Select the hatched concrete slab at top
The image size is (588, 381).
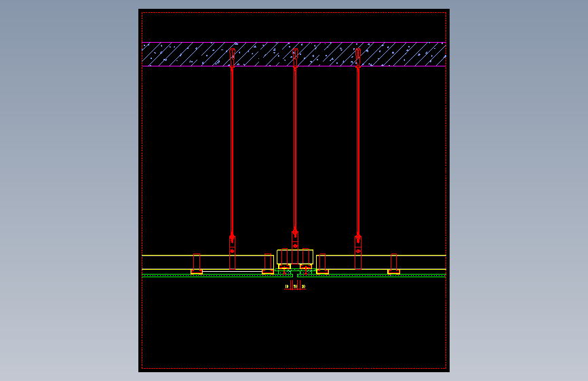[x=294, y=54]
